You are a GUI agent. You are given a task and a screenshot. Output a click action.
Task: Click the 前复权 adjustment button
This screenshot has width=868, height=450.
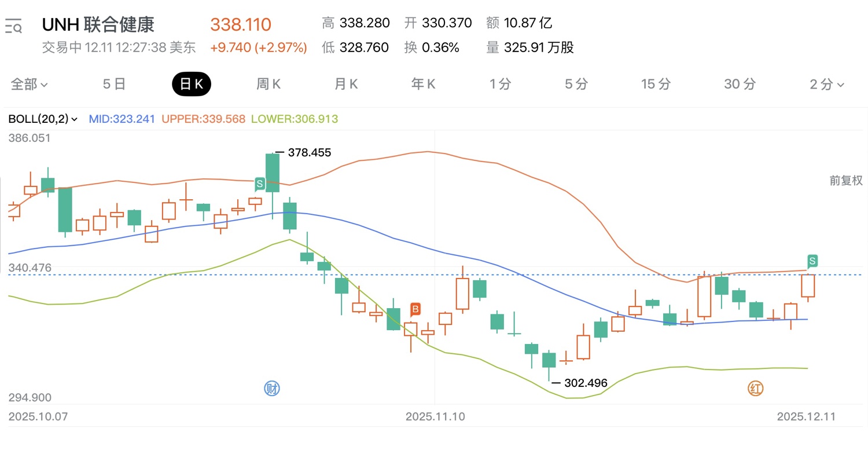(x=845, y=181)
